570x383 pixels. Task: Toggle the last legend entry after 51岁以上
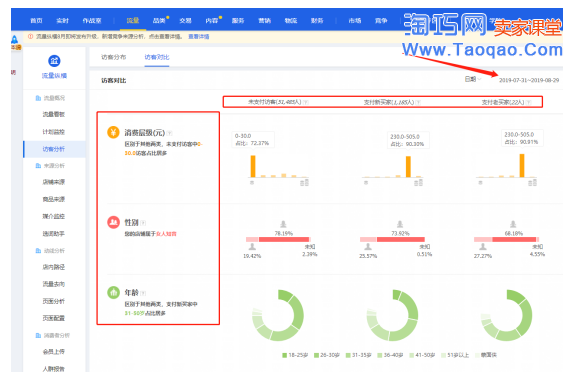click(486, 355)
